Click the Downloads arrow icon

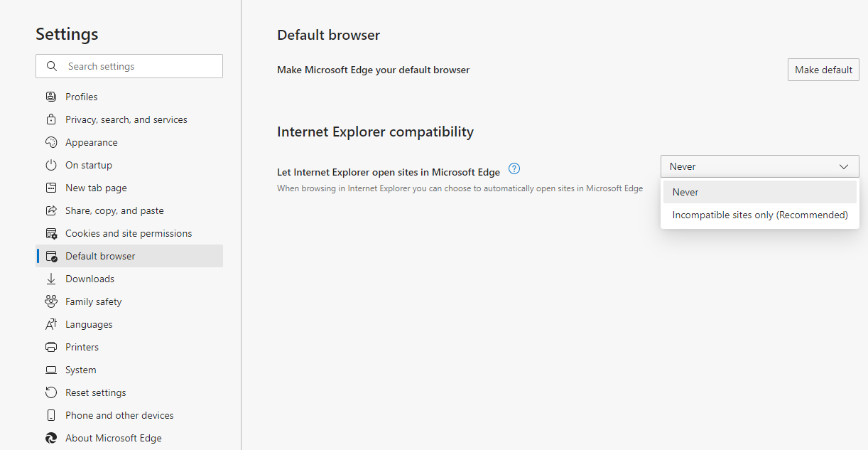pos(51,279)
